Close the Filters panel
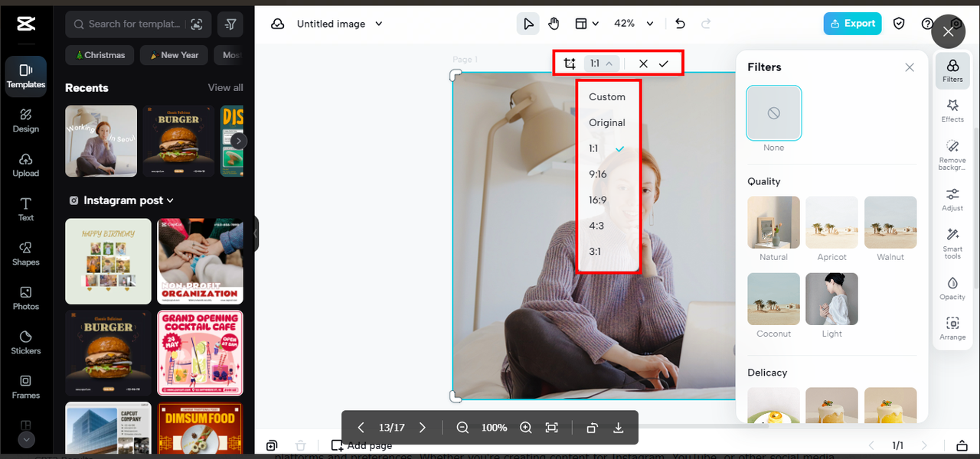The image size is (980, 459). pos(910,67)
